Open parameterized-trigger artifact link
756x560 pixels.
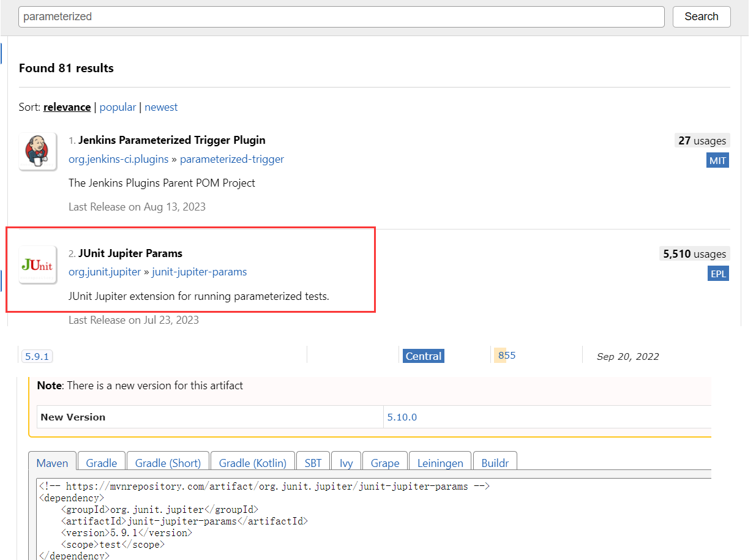pos(232,159)
